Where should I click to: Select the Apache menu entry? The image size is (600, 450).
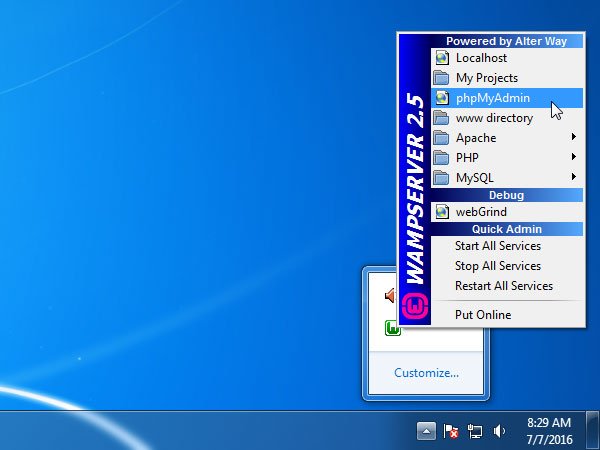pos(507,138)
